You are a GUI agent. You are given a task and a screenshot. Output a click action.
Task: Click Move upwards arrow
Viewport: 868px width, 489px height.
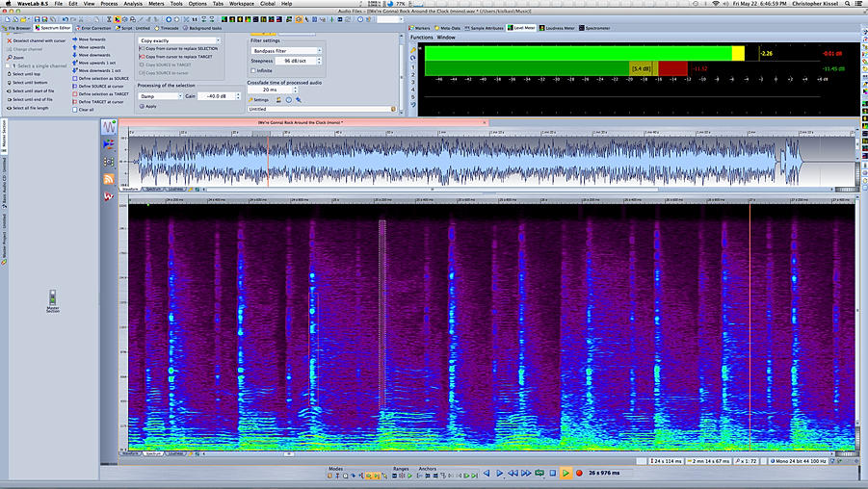coord(89,47)
